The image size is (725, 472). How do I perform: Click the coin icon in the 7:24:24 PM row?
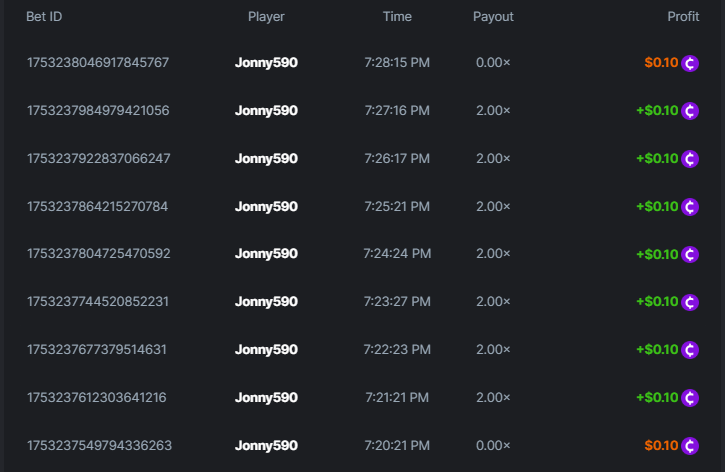pos(690,254)
